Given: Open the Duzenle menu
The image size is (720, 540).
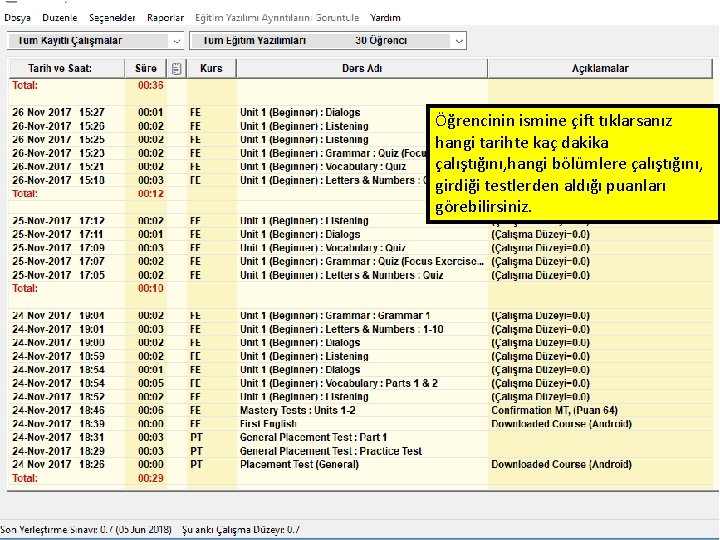Looking at the screenshot, I should (59, 18).
